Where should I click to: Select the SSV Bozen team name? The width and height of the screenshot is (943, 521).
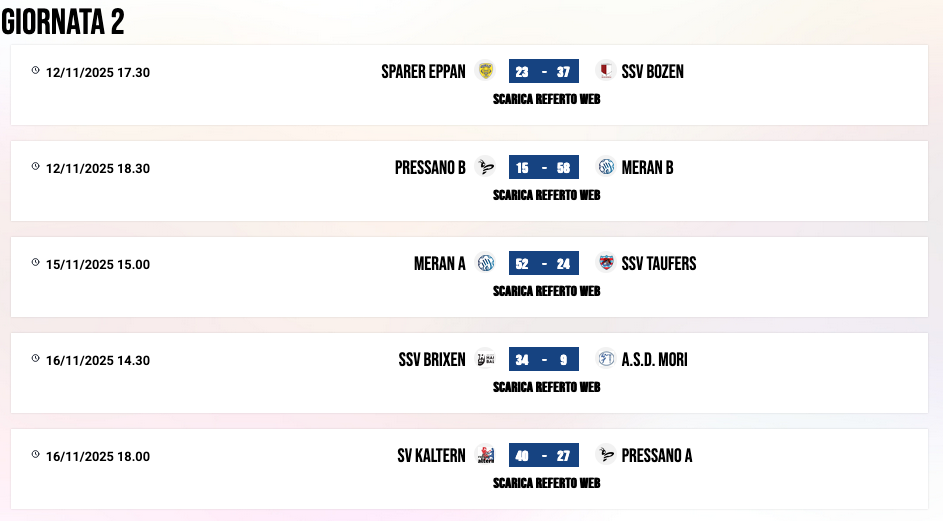tap(652, 71)
